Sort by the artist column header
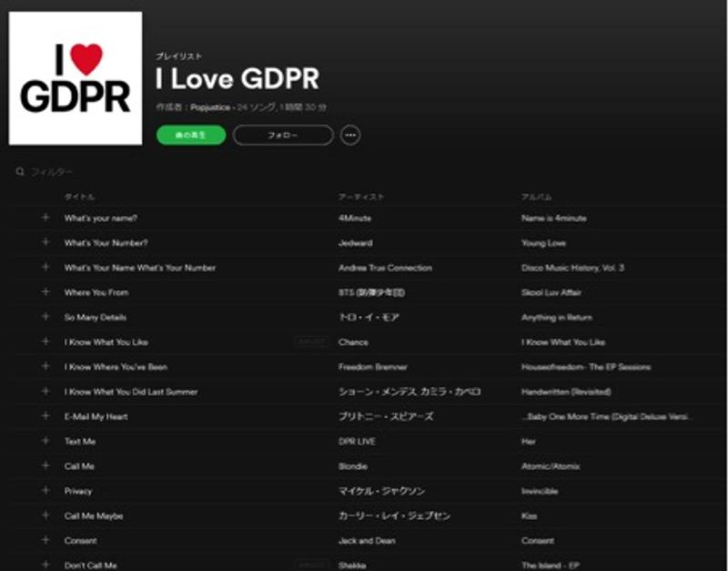The image size is (728, 571). click(361, 197)
